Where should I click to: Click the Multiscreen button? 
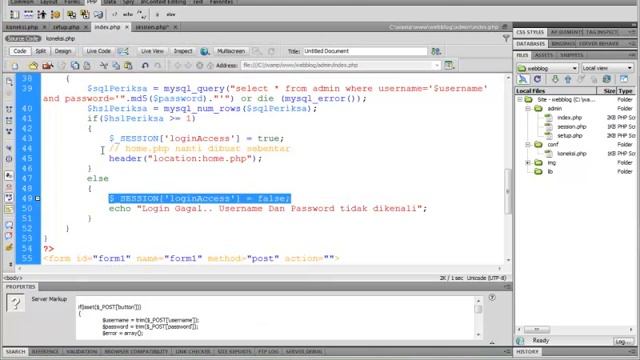(x=231, y=51)
